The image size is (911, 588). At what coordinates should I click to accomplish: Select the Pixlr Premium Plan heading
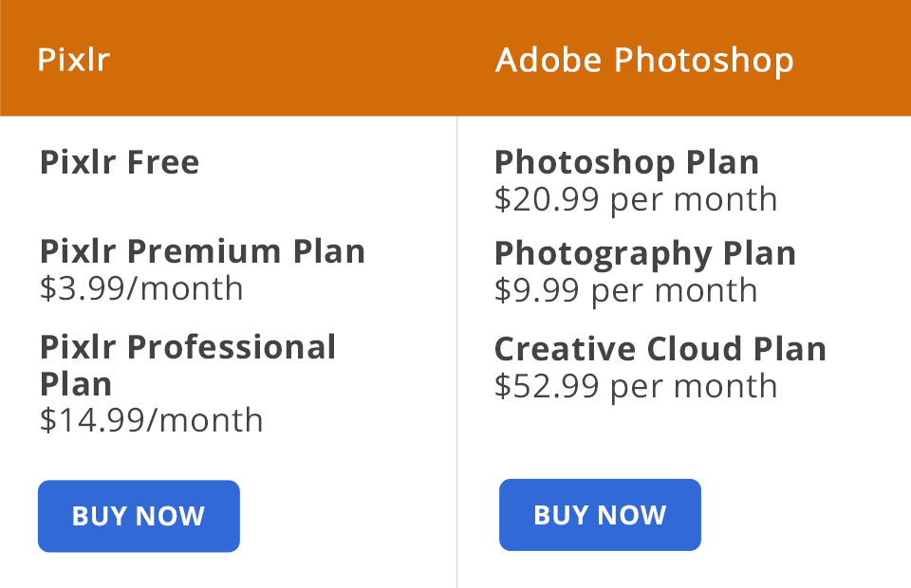[x=202, y=251]
